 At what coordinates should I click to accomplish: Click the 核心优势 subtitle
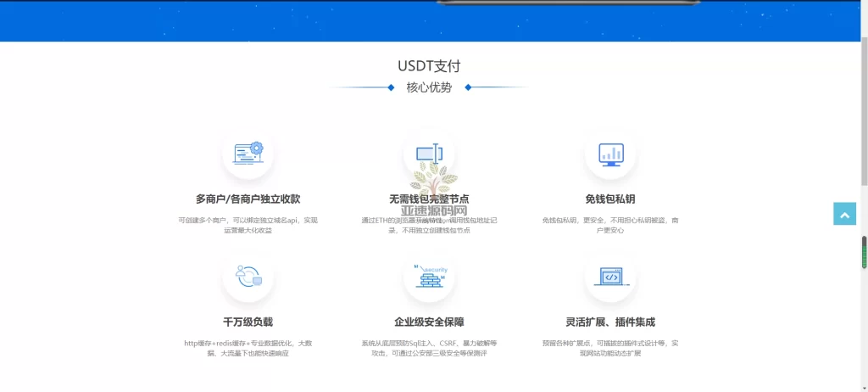coord(429,87)
